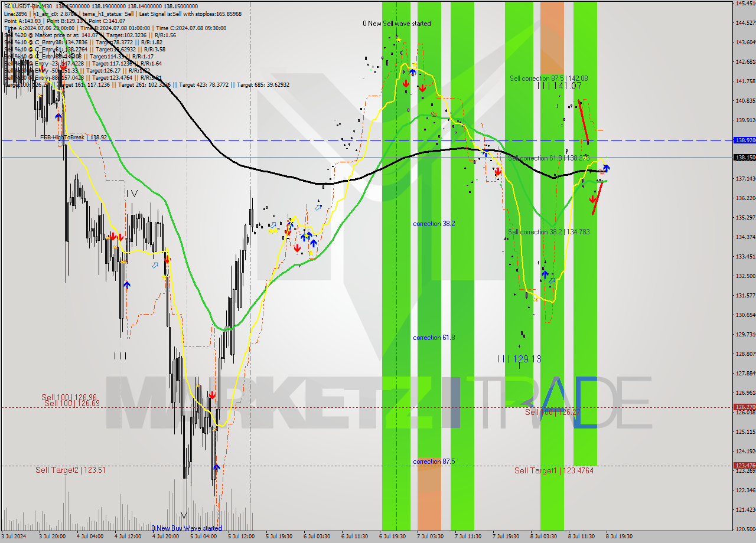Click the blue 138.920 price tag
756x543 pixels.
(744, 140)
